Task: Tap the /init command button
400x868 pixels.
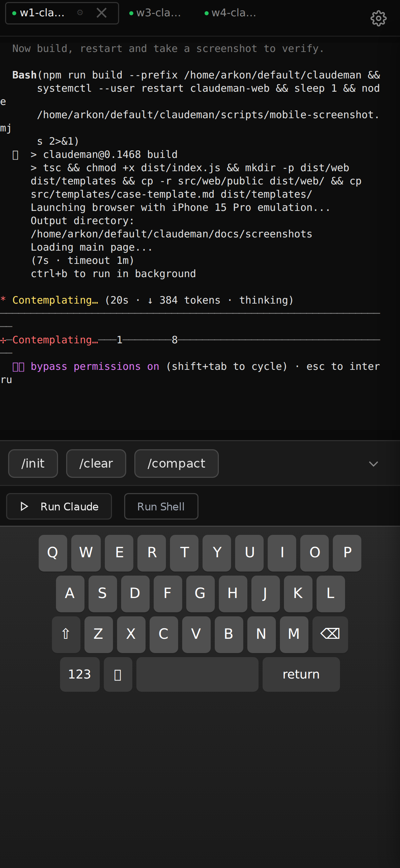Action: pos(33,464)
